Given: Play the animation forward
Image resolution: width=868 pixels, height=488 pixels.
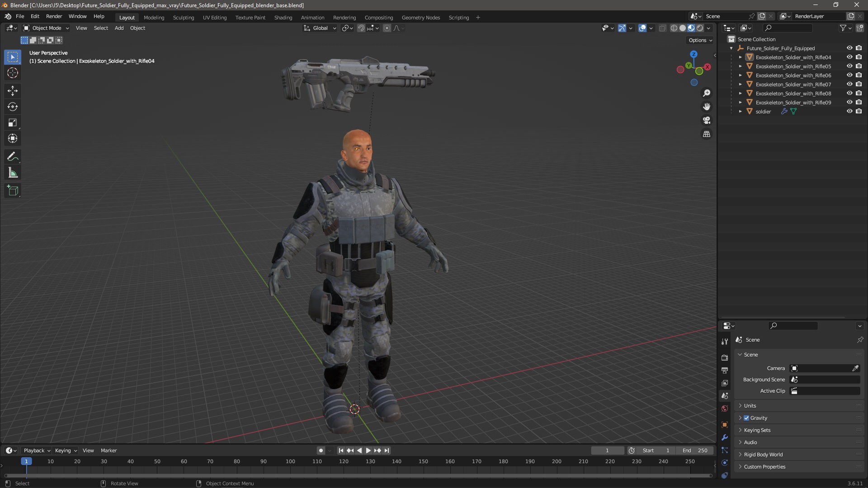Looking at the screenshot, I should [x=368, y=450].
